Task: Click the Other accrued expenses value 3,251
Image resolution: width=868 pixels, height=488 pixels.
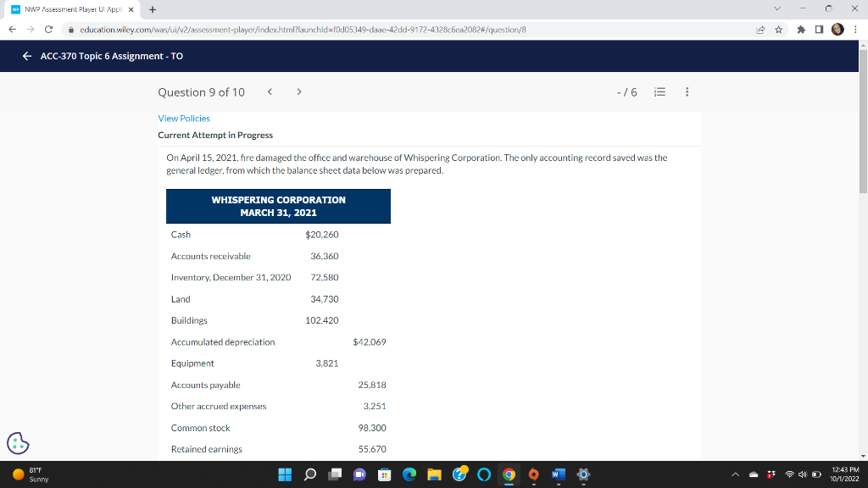Action: (375, 406)
